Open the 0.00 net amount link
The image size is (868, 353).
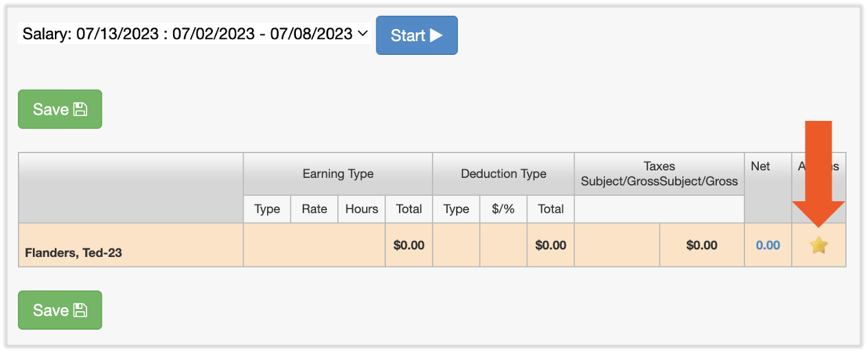[x=768, y=245]
